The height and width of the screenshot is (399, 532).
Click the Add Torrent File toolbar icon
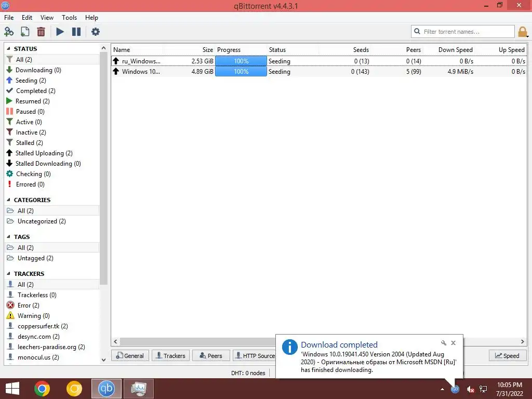(25, 32)
